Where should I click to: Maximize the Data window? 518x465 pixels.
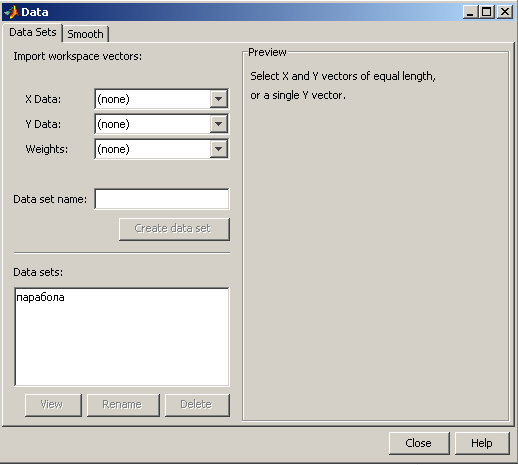487,12
